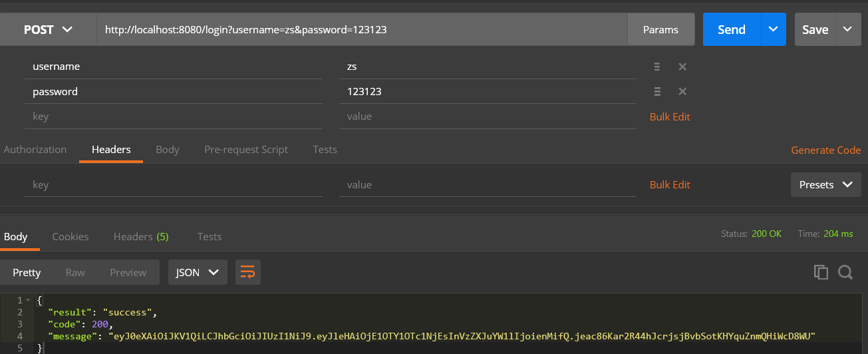Screen dimensions: 868x354
Task: Send the request
Action: [x=731, y=29]
